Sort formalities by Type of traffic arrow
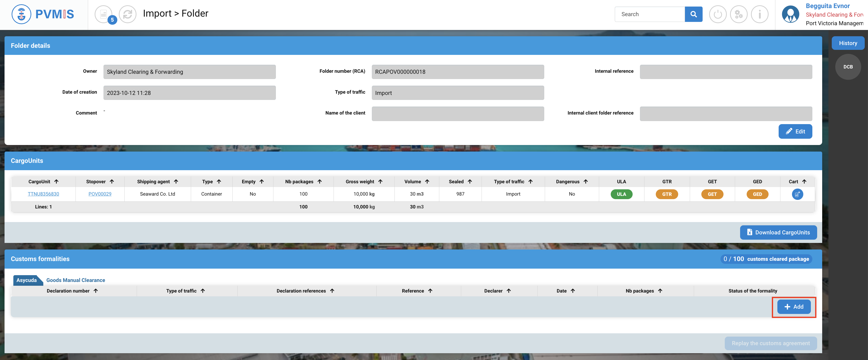Screen dimensions: 868x360 pyautogui.click(x=202, y=291)
